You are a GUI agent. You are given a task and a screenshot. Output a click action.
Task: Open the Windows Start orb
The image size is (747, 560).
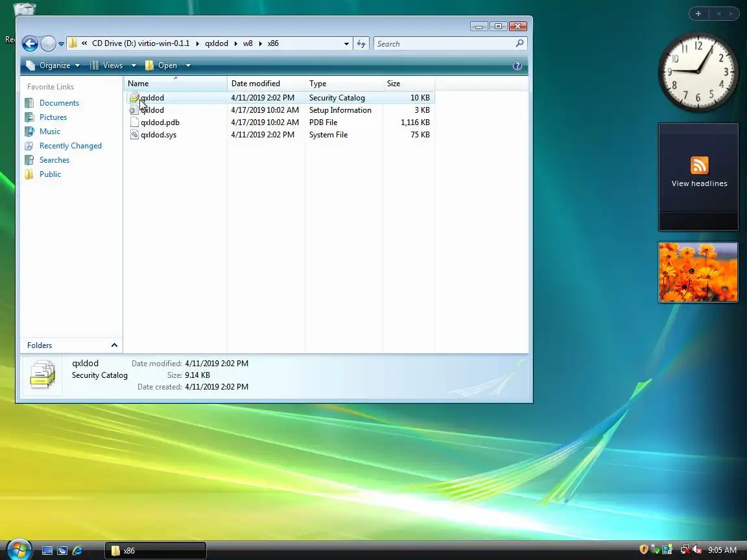19,550
